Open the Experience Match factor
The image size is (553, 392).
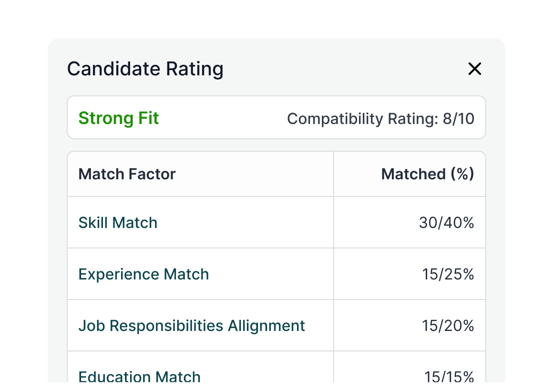143,274
